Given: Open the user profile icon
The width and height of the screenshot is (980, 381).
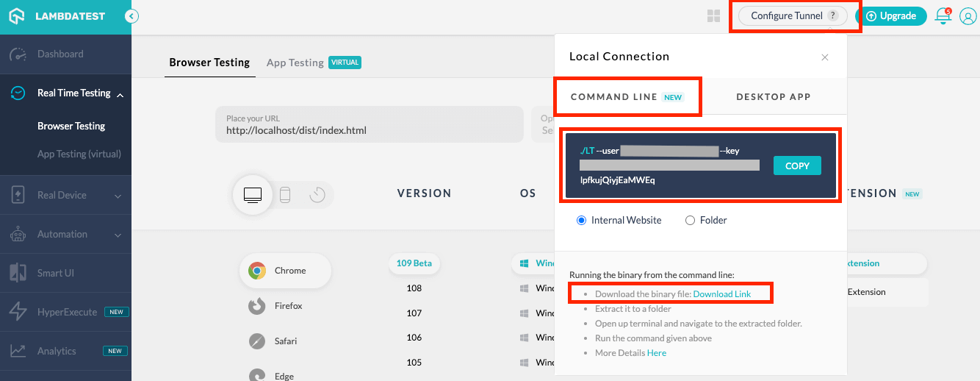Looking at the screenshot, I should pyautogui.click(x=968, y=16).
